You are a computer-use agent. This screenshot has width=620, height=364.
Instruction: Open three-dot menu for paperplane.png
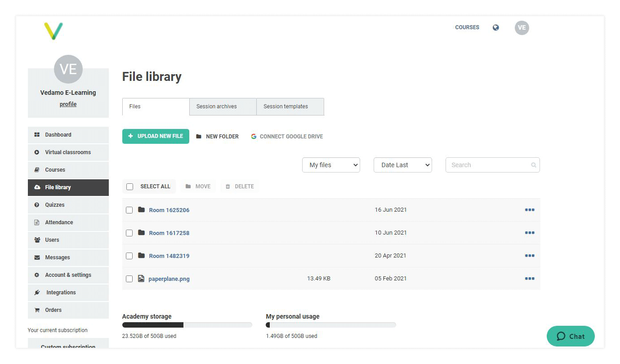click(x=530, y=279)
